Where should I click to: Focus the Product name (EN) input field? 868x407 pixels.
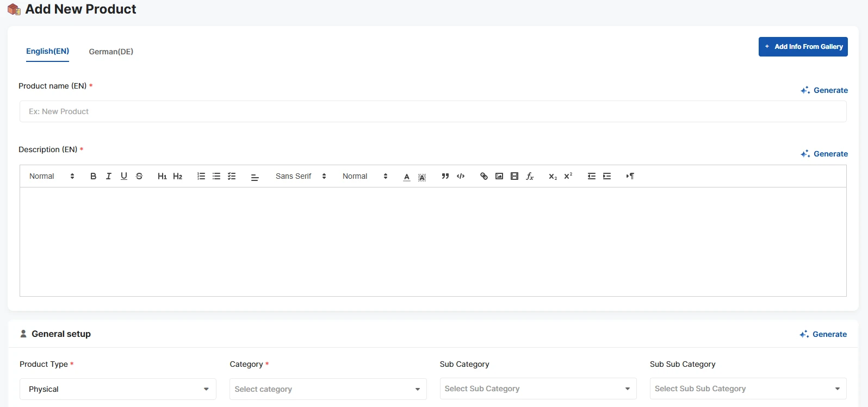[x=433, y=111]
